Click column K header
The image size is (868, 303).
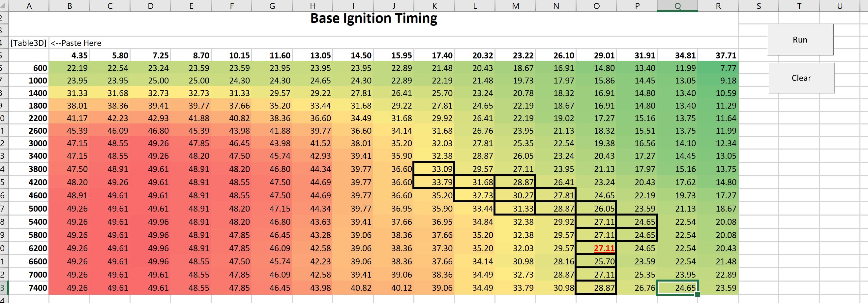point(434,6)
